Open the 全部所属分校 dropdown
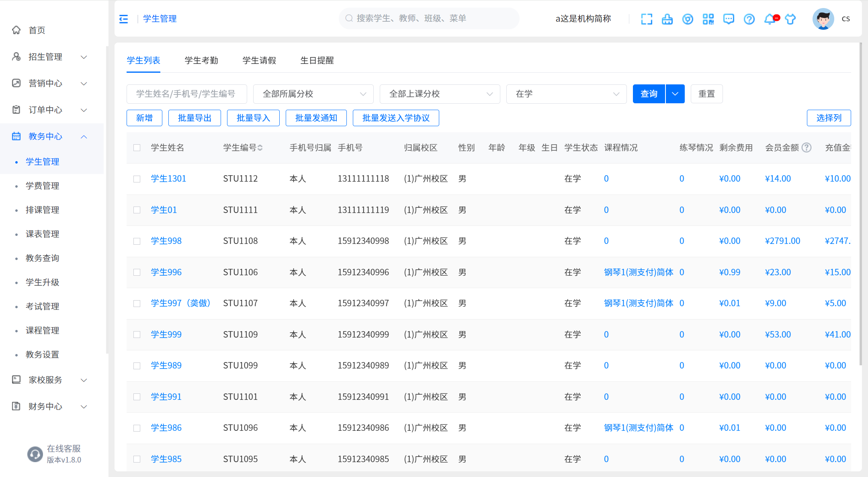868x477 pixels. coord(313,94)
